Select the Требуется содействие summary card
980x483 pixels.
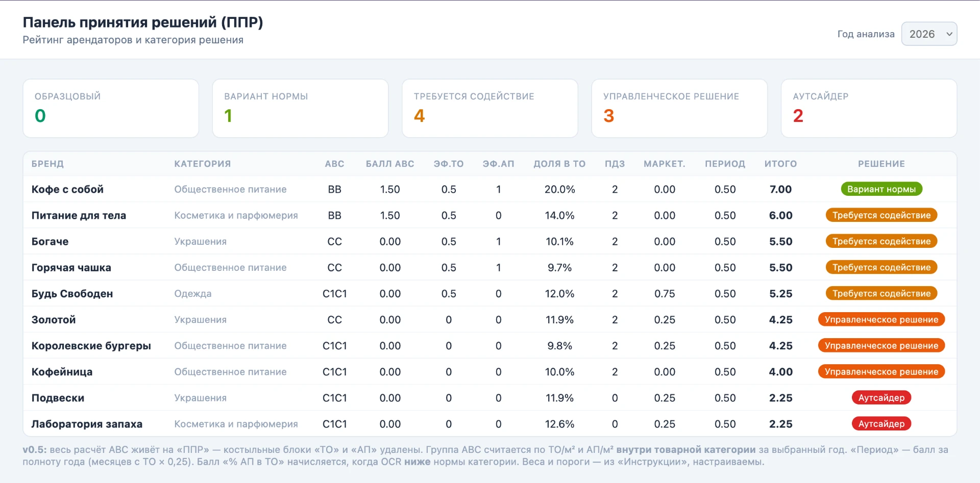tap(490, 108)
